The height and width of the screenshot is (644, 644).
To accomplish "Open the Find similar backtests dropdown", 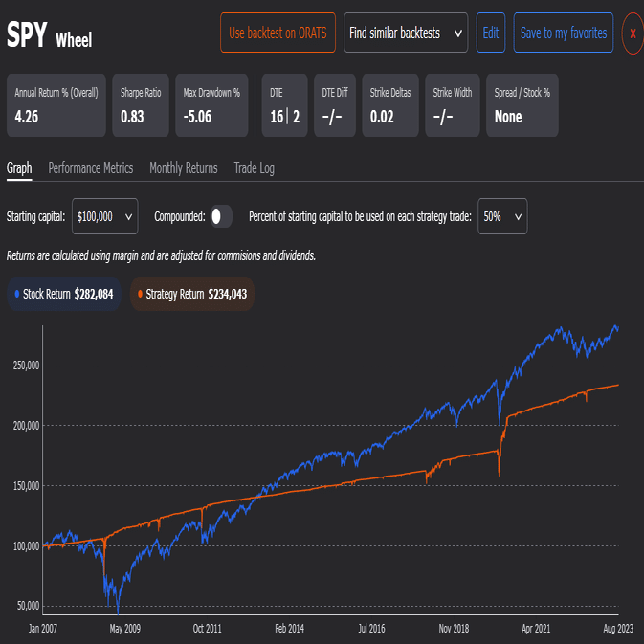I will [406, 33].
